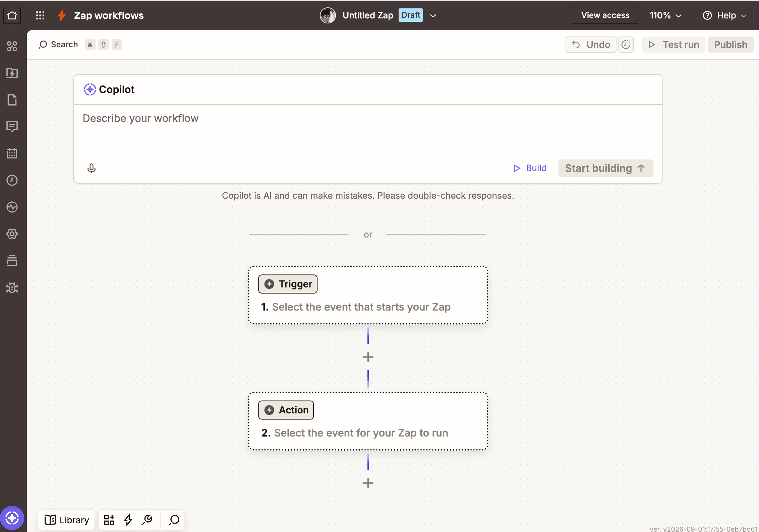Click the Start building button
Screen dimensions: 759x532
point(605,168)
